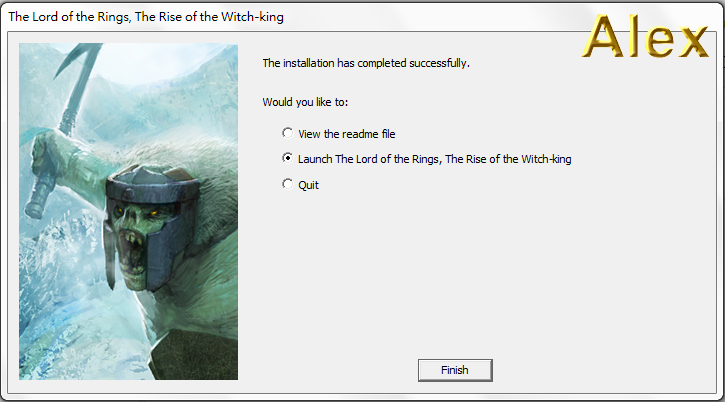
Task: Click the troll's glowing orange eye
Action: click(x=151, y=214)
